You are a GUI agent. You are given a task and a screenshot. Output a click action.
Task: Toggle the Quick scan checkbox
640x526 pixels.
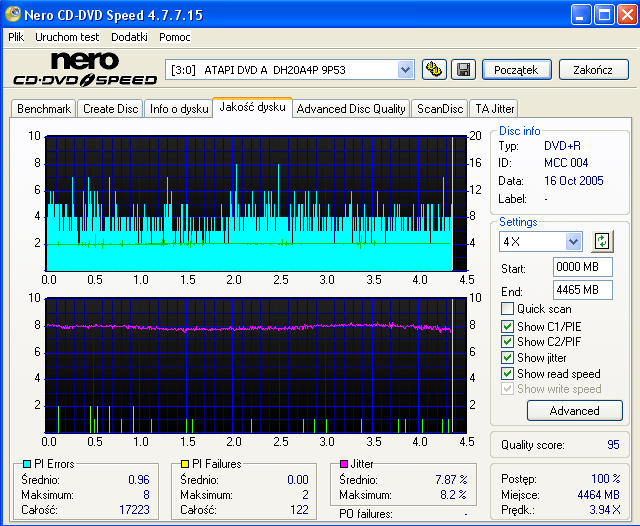[507, 308]
